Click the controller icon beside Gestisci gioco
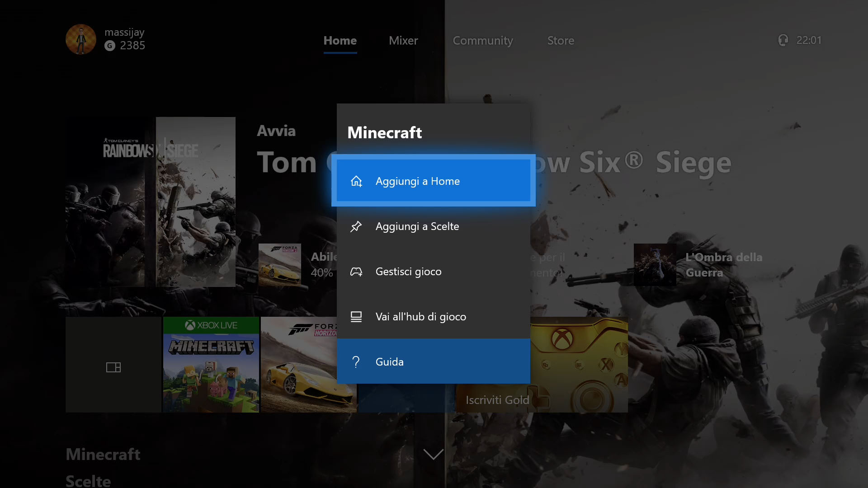868x488 pixels. point(356,272)
